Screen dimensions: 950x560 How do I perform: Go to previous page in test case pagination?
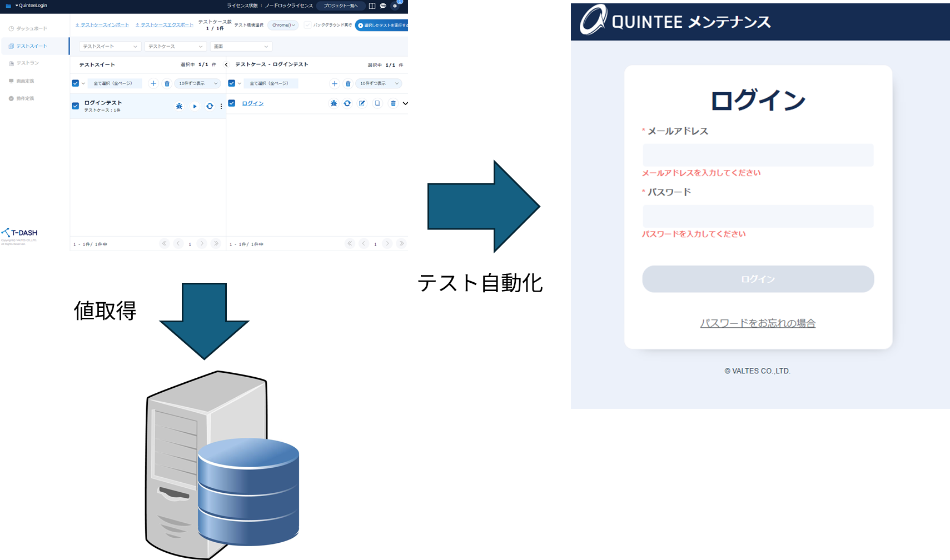[364, 243]
